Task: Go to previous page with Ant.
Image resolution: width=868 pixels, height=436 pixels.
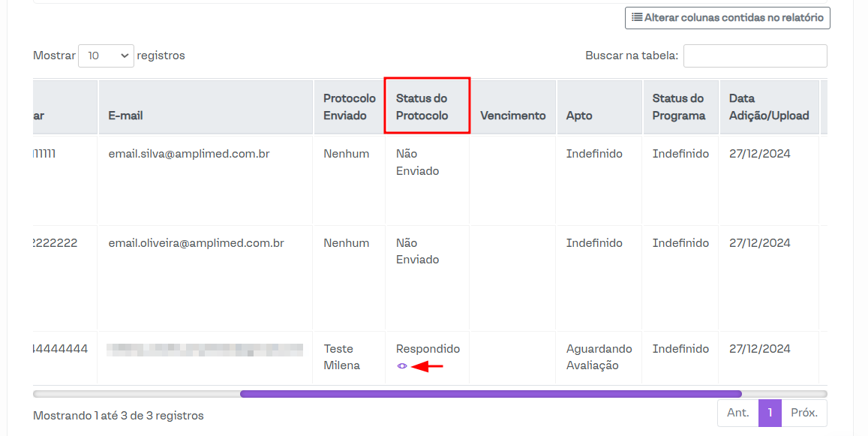Action: pos(737,413)
